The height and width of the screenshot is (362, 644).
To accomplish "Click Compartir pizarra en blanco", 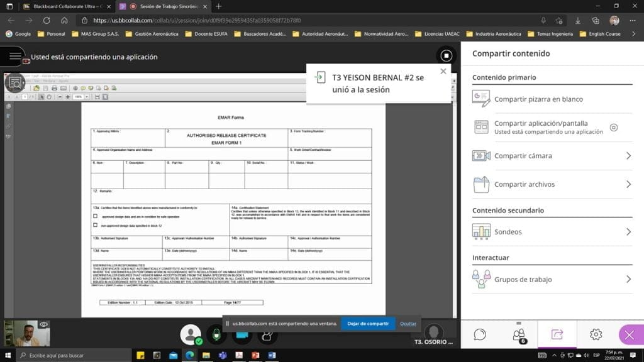I will 538,99.
